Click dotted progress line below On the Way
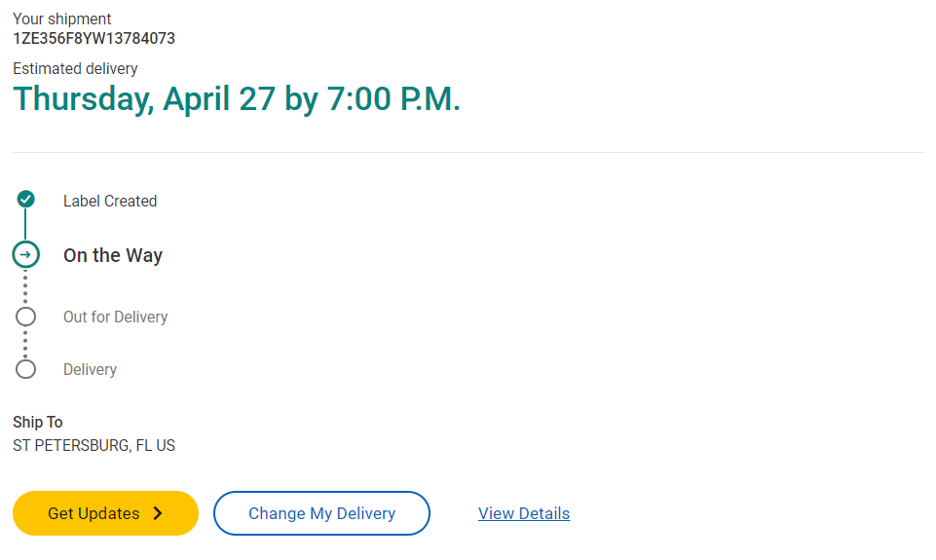This screenshot has height=560, width=936. [26, 287]
